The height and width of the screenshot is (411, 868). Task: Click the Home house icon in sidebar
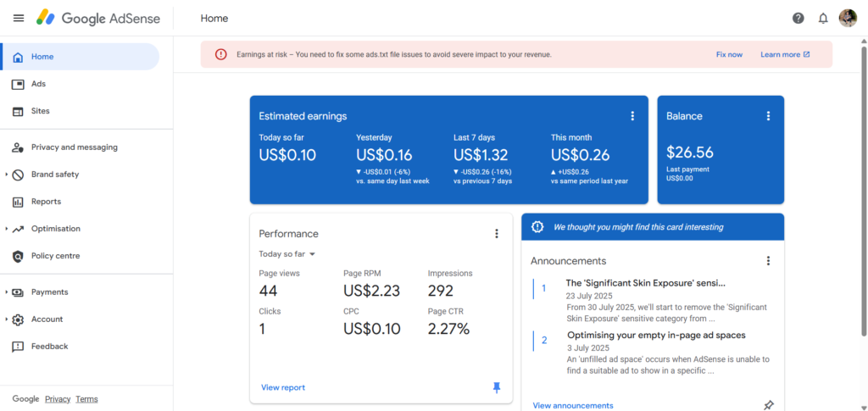(18, 57)
